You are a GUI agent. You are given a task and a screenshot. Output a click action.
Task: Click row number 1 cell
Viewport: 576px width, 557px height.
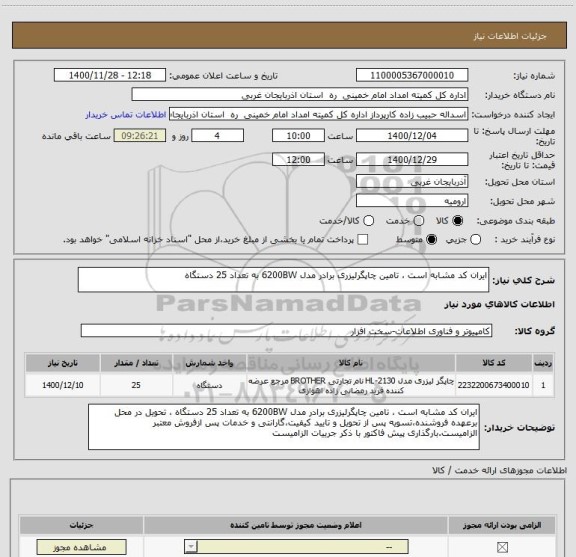pos(543,385)
